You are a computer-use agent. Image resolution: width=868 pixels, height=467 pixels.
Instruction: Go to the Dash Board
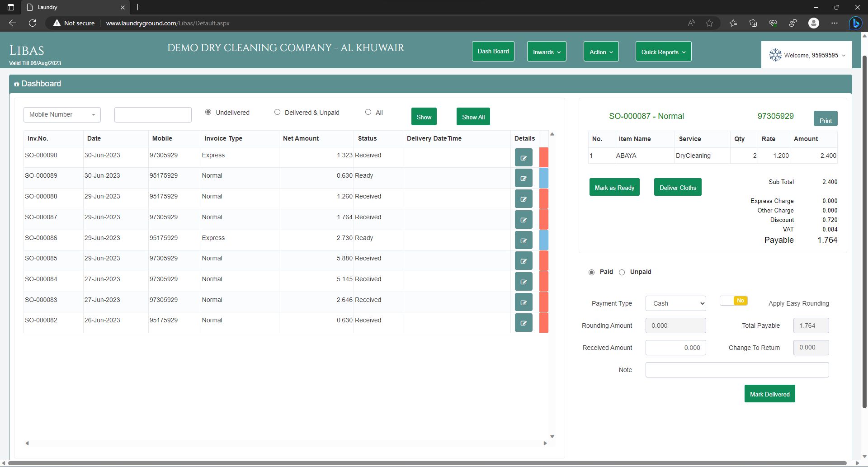point(493,52)
